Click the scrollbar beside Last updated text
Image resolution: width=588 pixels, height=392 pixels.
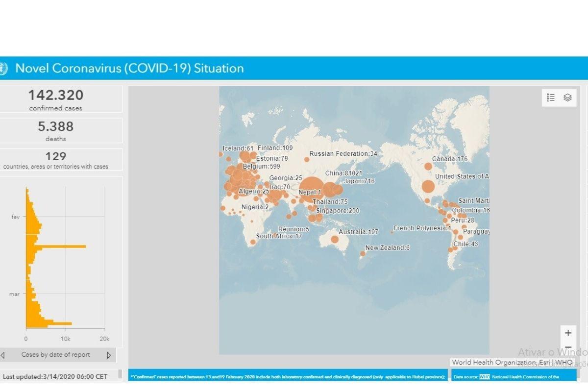[x=120, y=374]
